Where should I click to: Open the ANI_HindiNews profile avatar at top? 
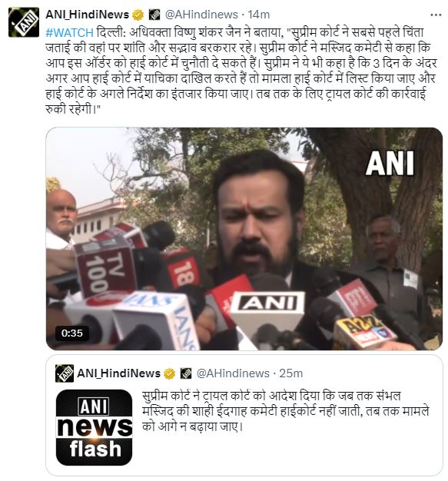pyautogui.click(x=24, y=22)
